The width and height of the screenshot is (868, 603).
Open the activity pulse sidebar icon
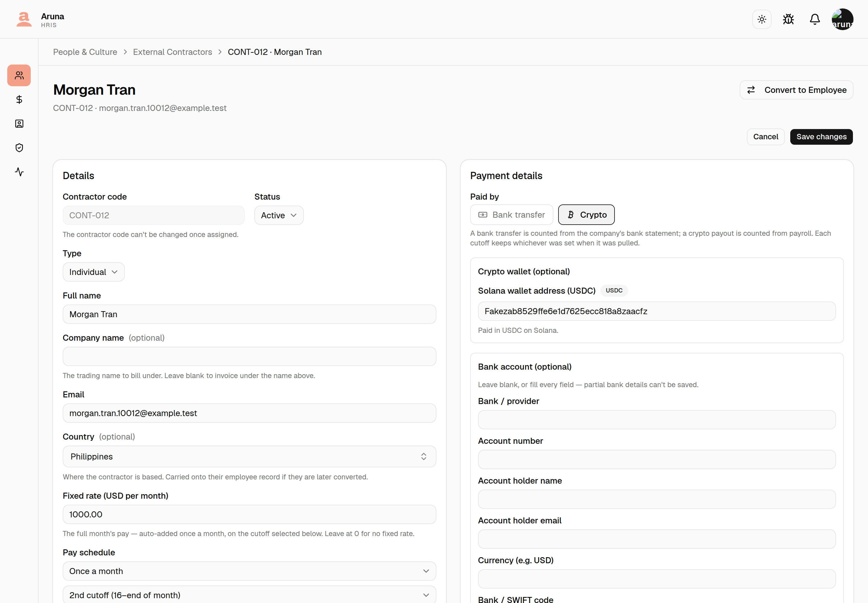[x=19, y=172]
